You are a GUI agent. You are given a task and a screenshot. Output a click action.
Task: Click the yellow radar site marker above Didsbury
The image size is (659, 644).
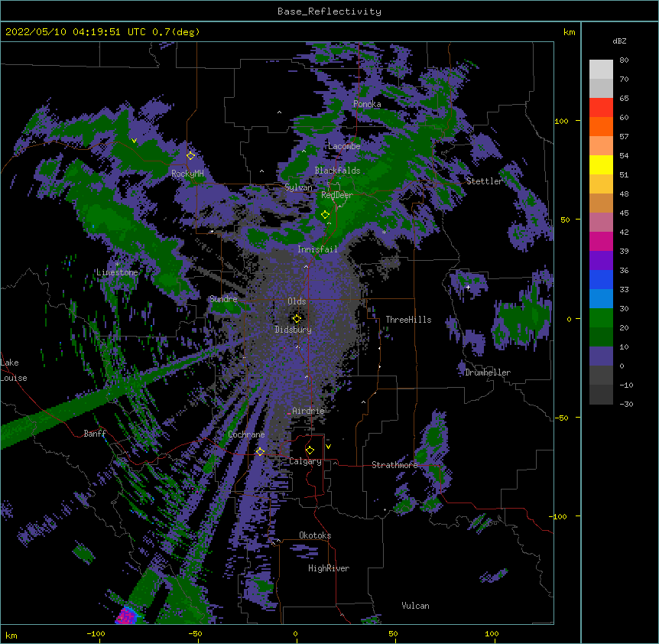click(x=297, y=318)
